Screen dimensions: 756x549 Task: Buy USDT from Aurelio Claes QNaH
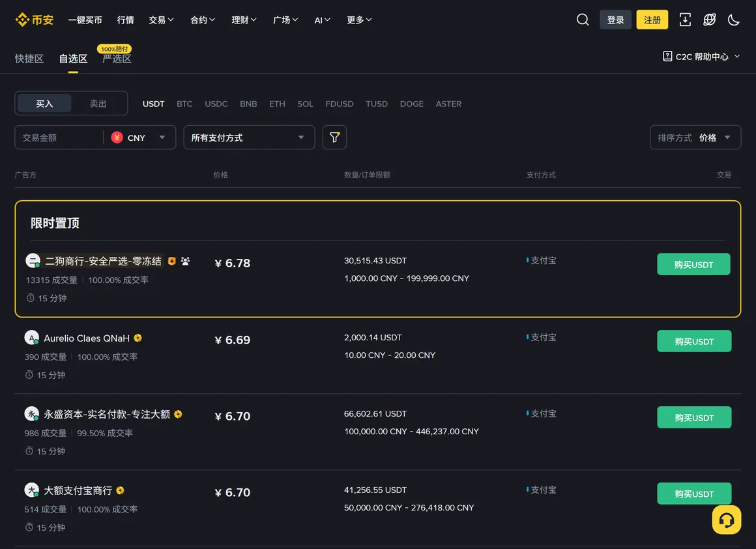pyautogui.click(x=694, y=341)
